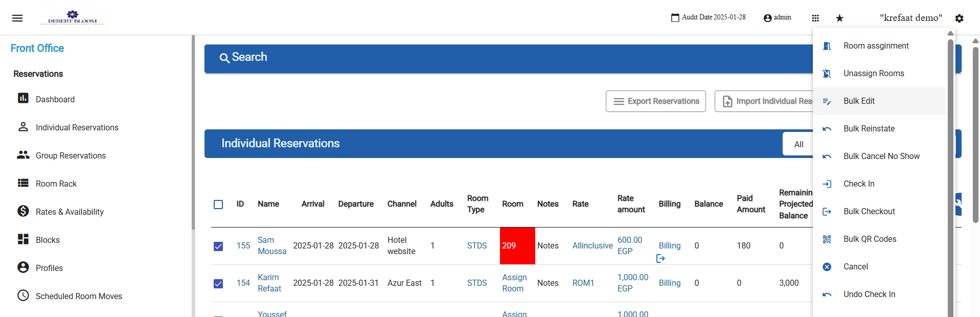Uncheck reservation 154 checkbox
The width and height of the screenshot is (980, 317).
point(218,284)
